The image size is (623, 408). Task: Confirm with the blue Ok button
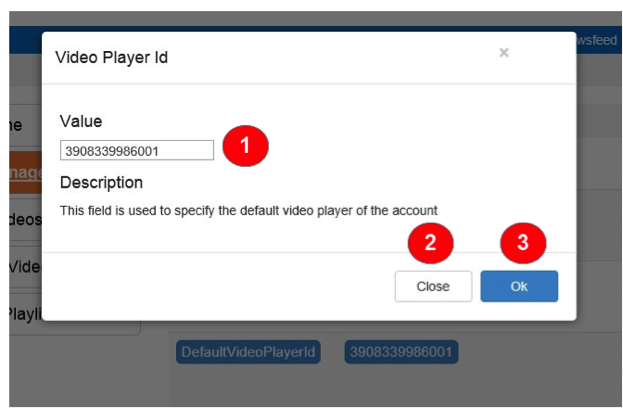pyautogui.click(x=519, y=286)
